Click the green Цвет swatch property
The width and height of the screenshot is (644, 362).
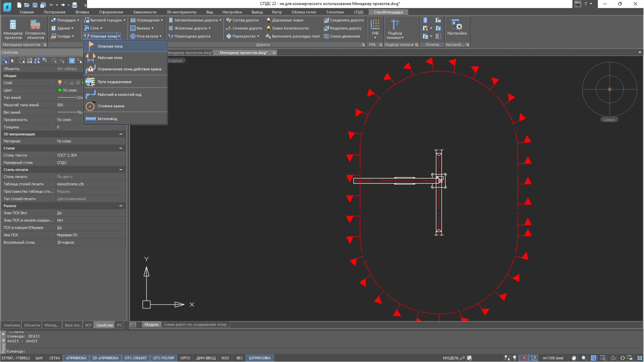(60, 90)
